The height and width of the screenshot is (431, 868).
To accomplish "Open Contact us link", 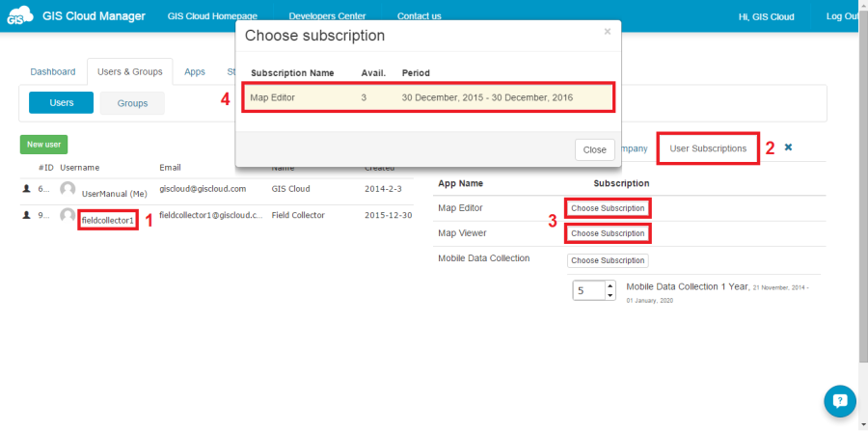I will coord(420,16).
